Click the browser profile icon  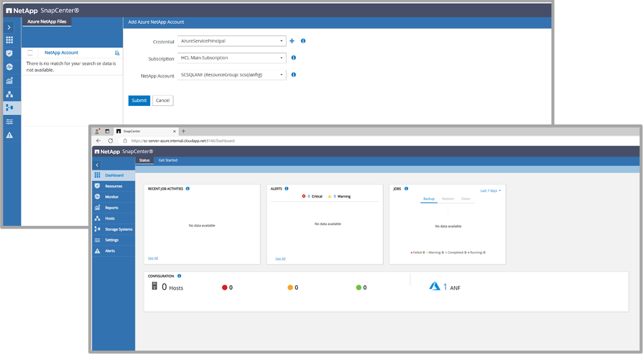click(97, 131)
